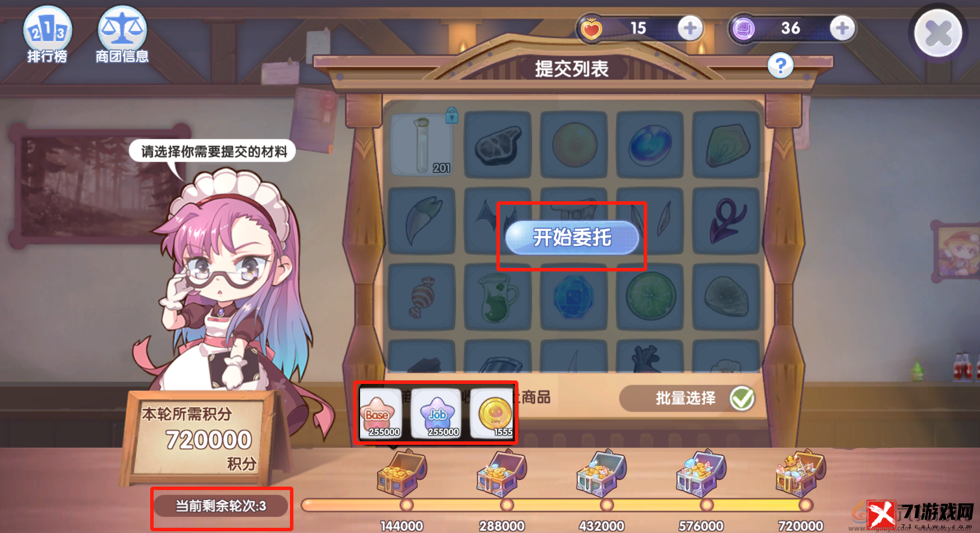This screenshot has width=980, height=533.
Task: Open the 144000 treasure chest
Action: [402, 472]
